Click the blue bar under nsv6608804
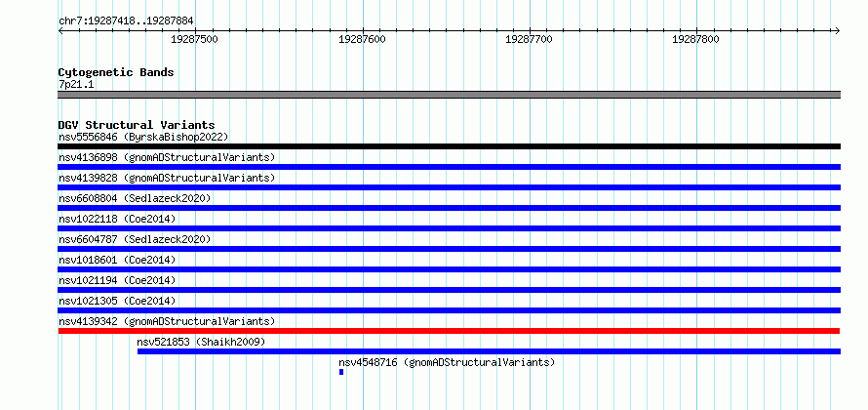868x410 pixels. coord(449,208)
